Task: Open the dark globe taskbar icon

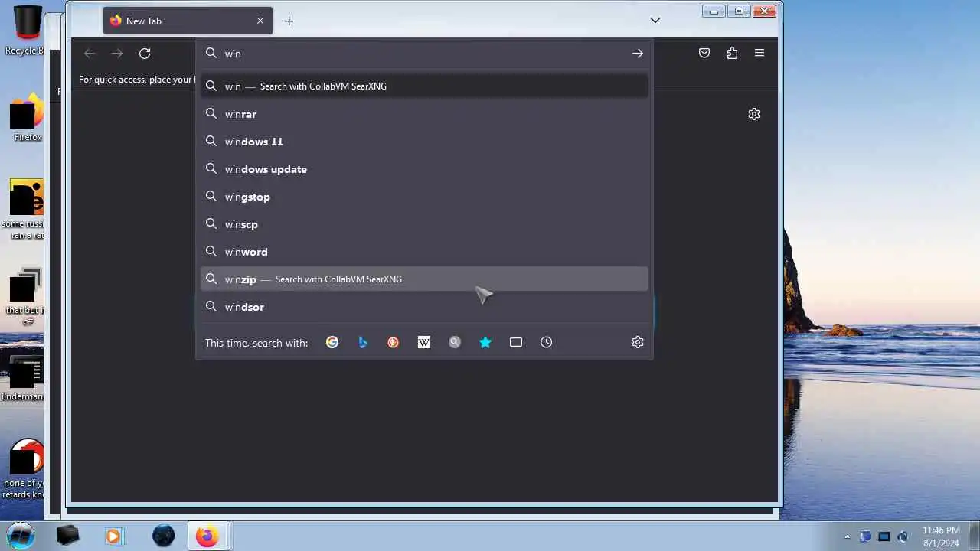Action: pos(163,536)
